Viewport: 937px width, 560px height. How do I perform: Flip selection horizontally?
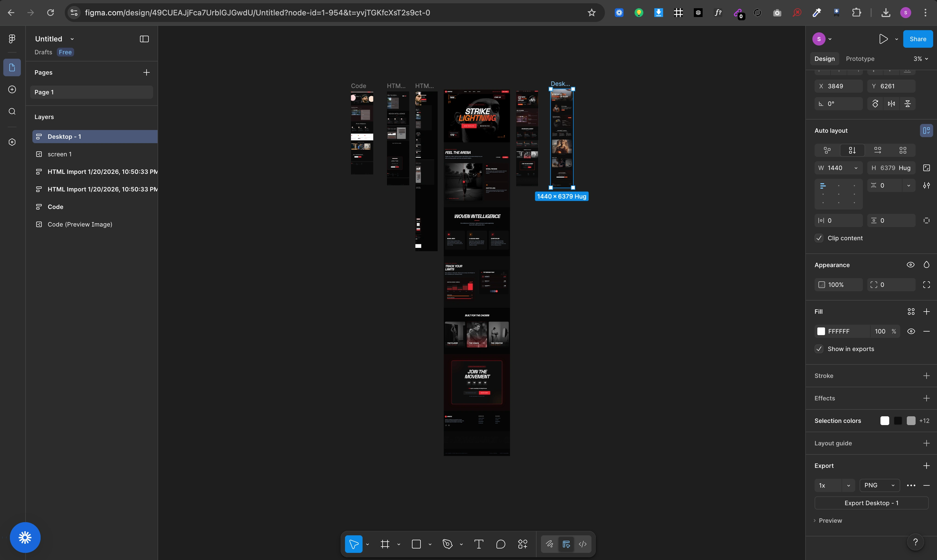coord(891,104)
